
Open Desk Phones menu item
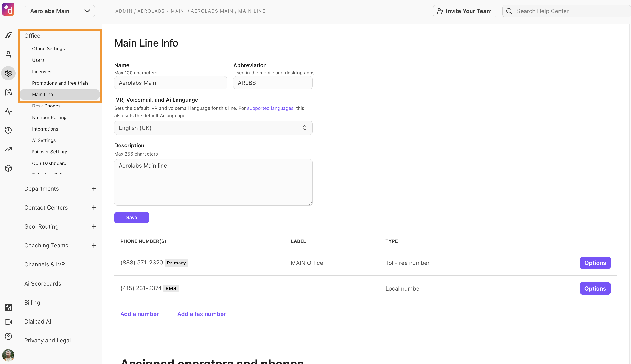(x=46, y=106)
